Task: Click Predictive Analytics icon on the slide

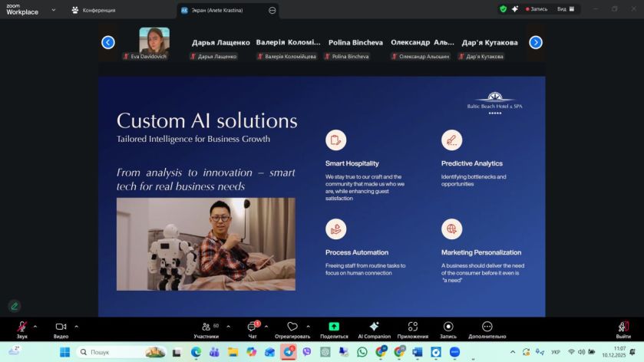Action: [x=452, y=140]
